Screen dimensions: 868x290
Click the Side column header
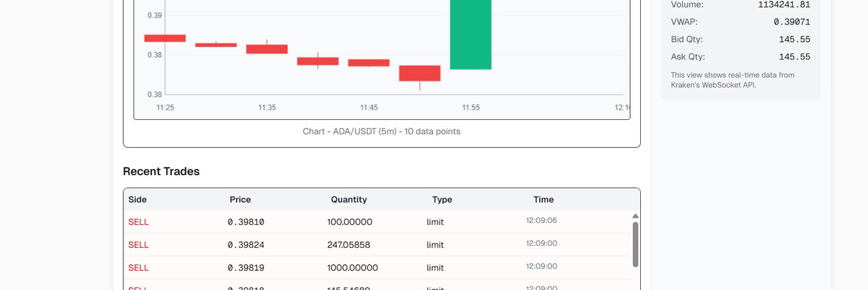tap(138, 199)
